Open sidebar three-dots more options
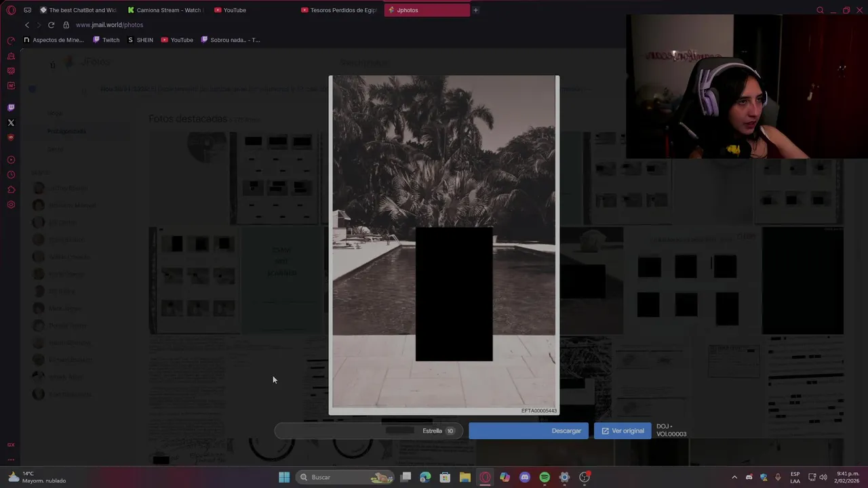868x488 pixels. [11, 459]
